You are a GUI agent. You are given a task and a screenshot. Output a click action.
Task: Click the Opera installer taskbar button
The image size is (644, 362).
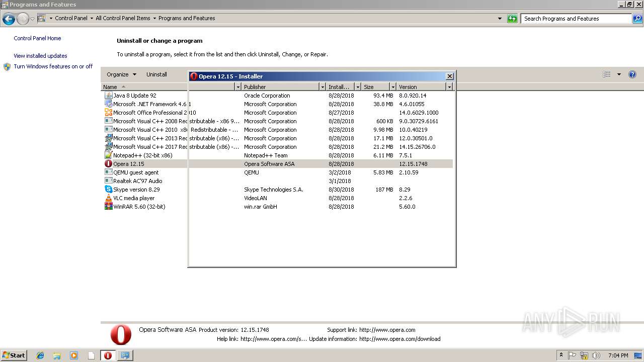click(108, 355)
